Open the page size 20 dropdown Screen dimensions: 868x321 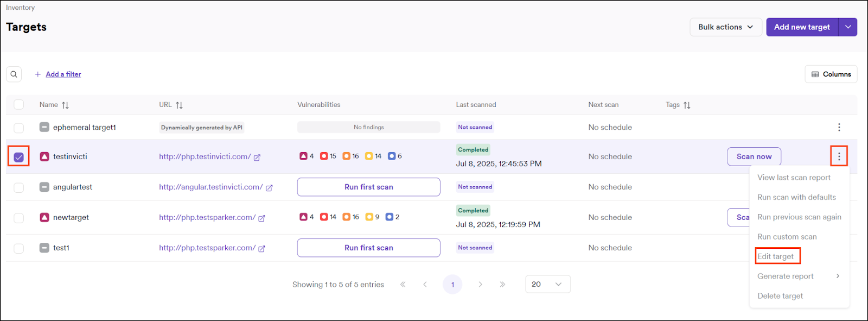click(547, 284)
